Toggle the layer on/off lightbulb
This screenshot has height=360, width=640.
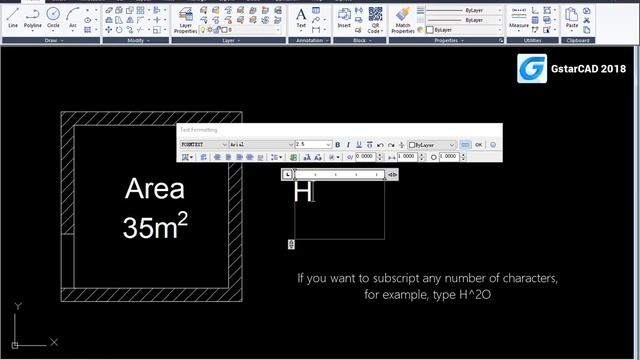tap(202, 30)
